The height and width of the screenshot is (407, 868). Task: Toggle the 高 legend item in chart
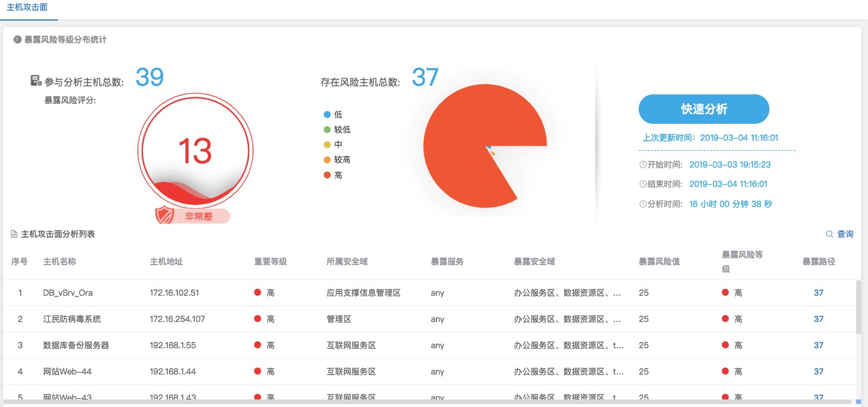click(333, 175)
